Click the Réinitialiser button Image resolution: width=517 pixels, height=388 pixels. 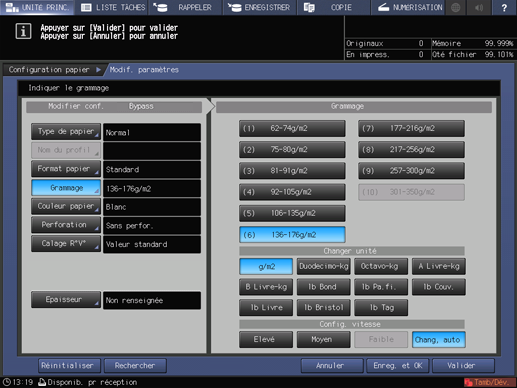tap(69, 366)
